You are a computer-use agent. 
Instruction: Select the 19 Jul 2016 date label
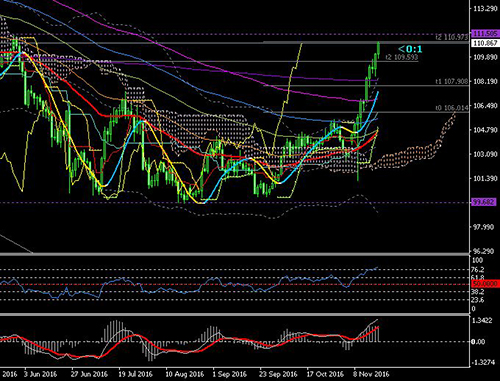click(135, 374)
